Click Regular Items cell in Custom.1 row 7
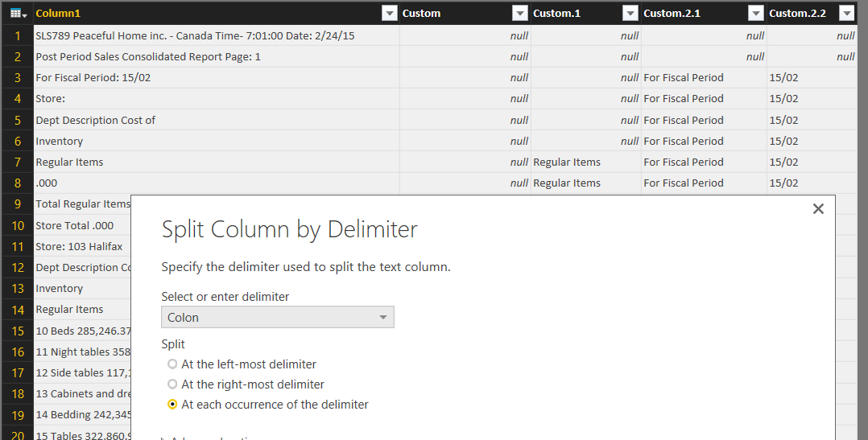 coord(567,162)
